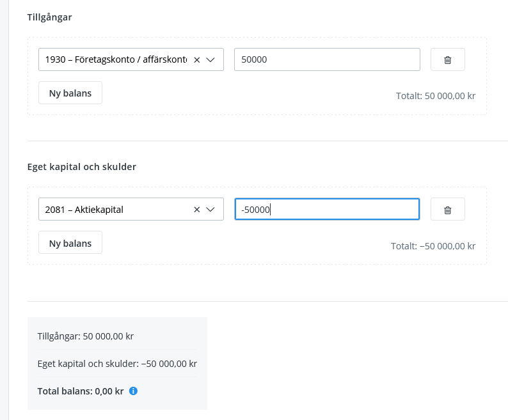Delete the 1930 Företagskonto balance row
The height and width of the screenshot is (420, 508).
[x=447, y=59]
